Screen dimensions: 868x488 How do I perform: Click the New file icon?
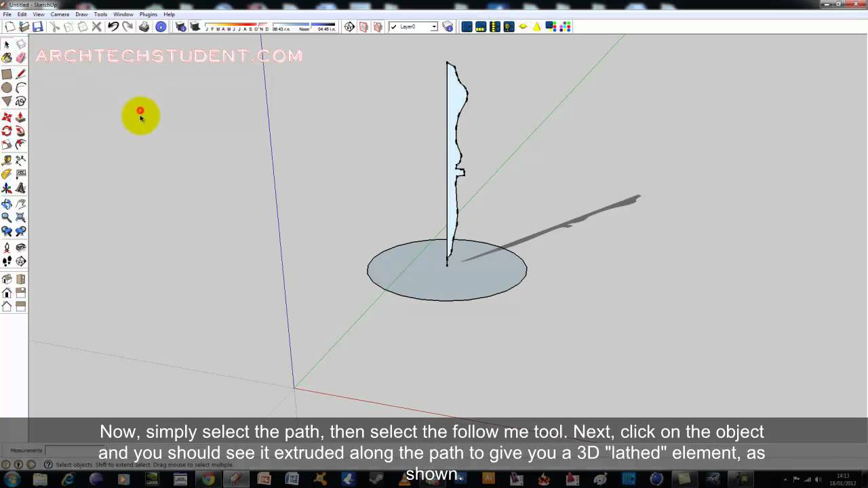coord(10,27)
